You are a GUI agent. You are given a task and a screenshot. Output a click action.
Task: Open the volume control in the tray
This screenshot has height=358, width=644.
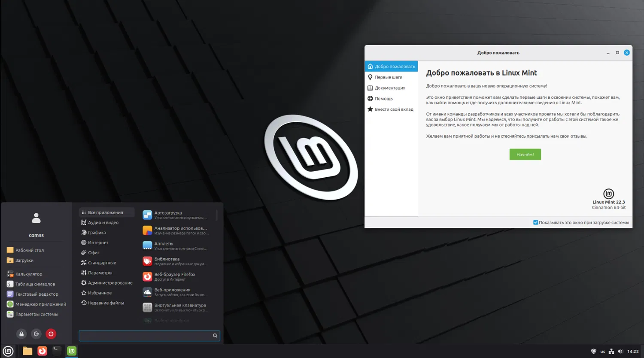point(620,352)
